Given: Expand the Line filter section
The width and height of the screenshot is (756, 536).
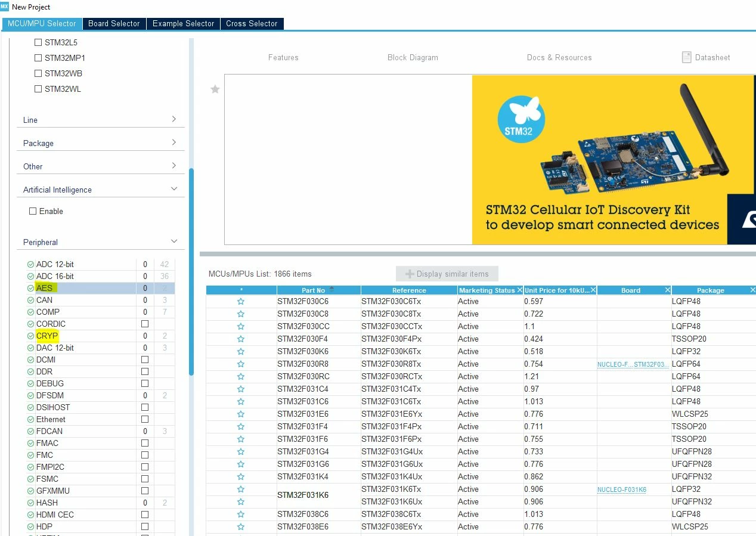Looking at the screenshot, I should click(x=173, y=119).
